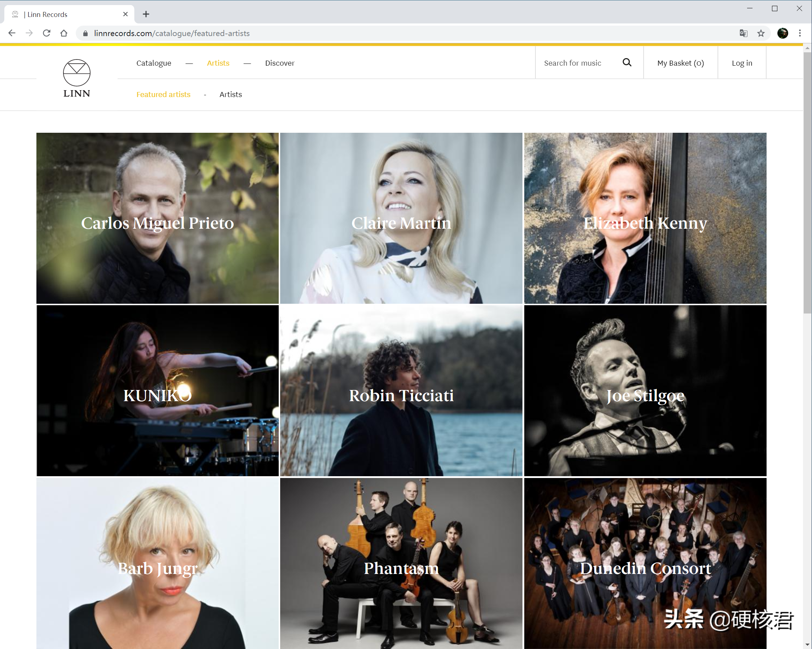The height and width of the screenshot is (649, 812).
Task: Open the Chrome profile avatar
Action: pos(783,33)
